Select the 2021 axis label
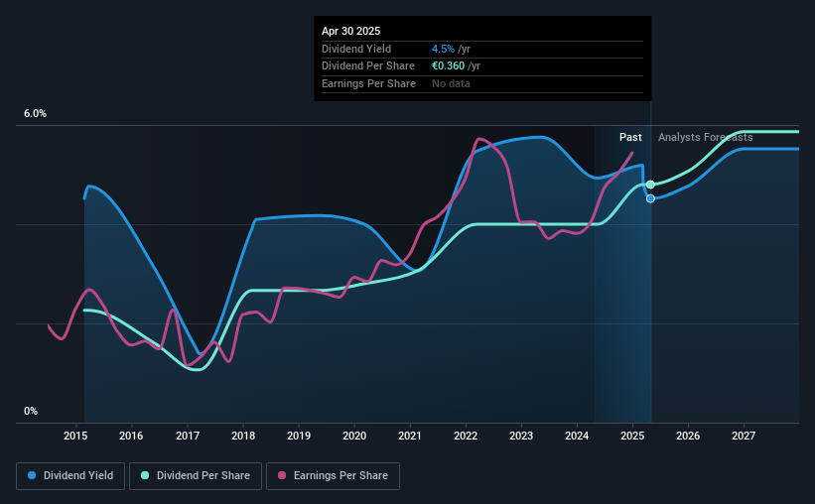The width and height of the screenshot is (815, 504). click(x=410, y=436)
